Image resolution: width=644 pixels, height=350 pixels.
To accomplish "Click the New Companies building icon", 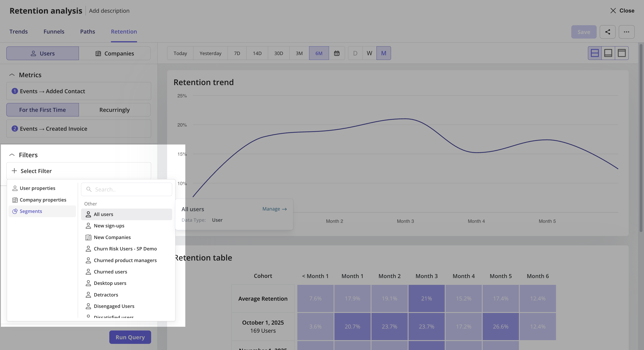I will tap(88, 237).
